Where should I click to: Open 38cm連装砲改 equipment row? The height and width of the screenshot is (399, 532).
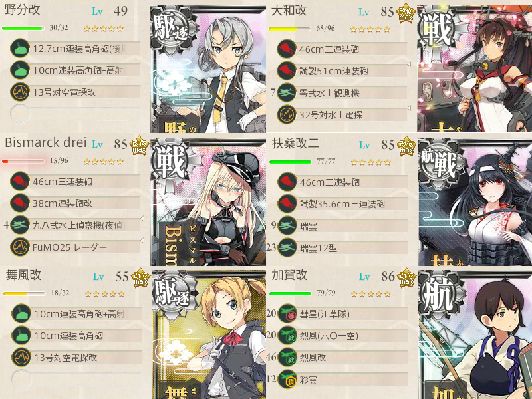(x=75, y=203)
